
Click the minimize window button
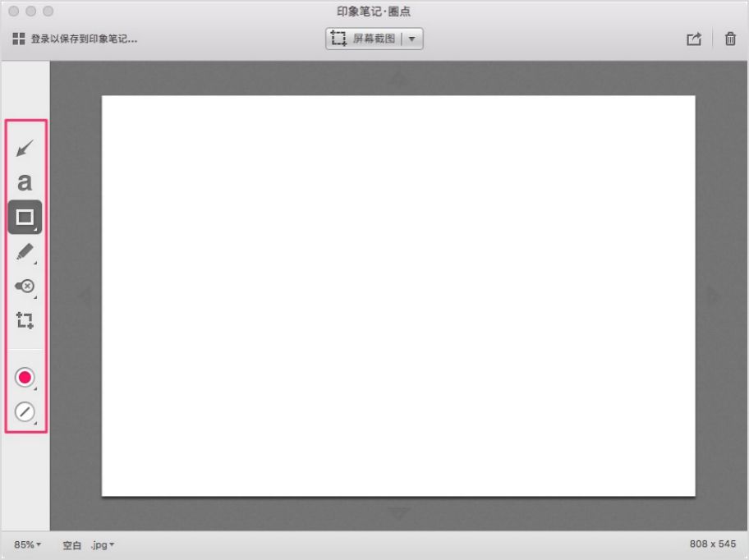click(31, 11)
